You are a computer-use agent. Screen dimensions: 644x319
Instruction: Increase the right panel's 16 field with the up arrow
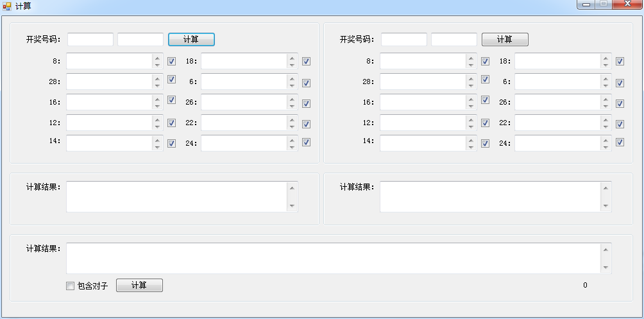pyautogui.click(x=471, y=98)
